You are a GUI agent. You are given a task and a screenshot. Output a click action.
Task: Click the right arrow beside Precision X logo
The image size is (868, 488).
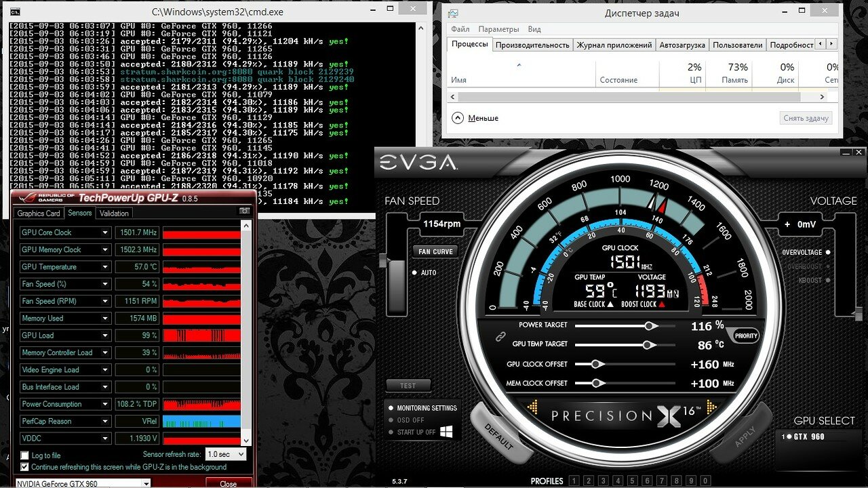pyautogui.click(x=711, y=407)
